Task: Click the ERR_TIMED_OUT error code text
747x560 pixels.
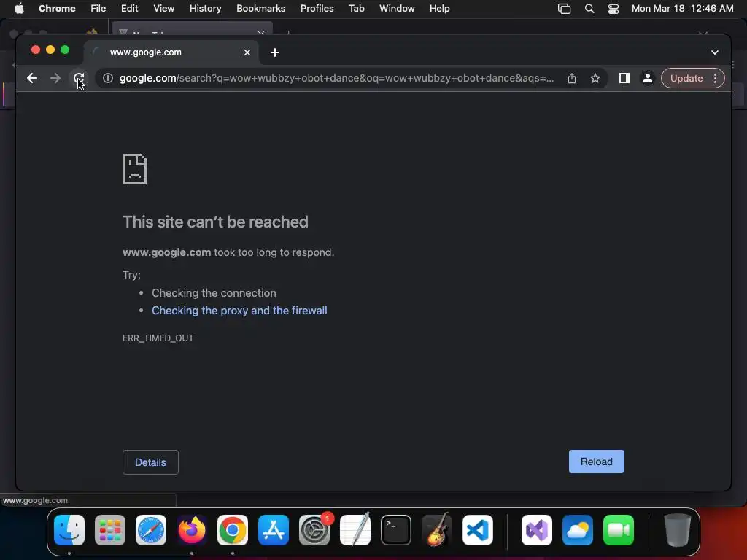Action: (158, 338)
